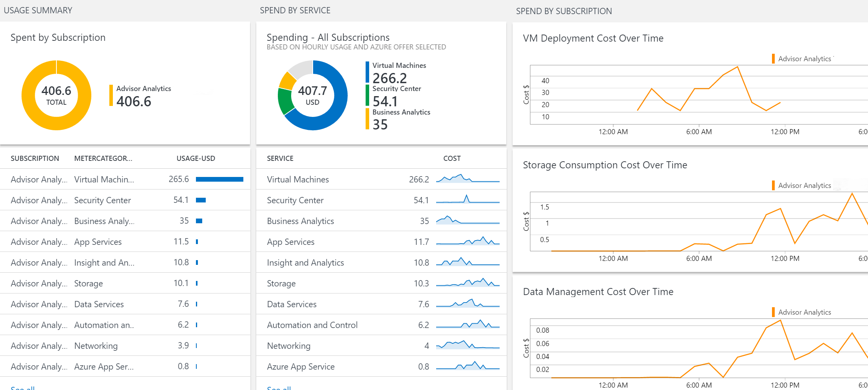This screenshot has width=868, height=390.
Task: Click the SPEND BY SERVICE section heading
Action: click(295, 10)
